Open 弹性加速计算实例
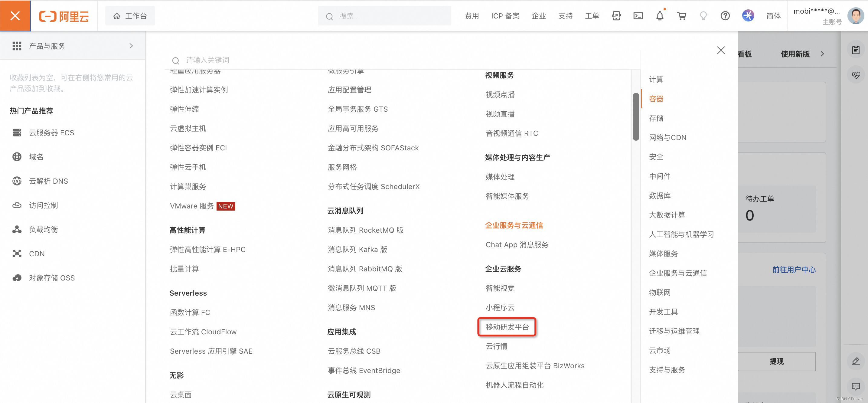 tap(198, 90)
